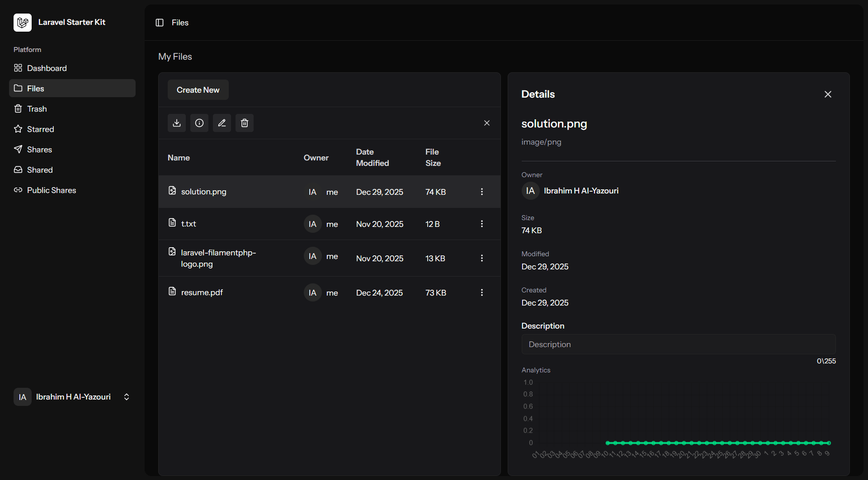Click the Dashboard grid icon in sidebar
The height and width of the screenshot is (480, 868).
[18, 68]
